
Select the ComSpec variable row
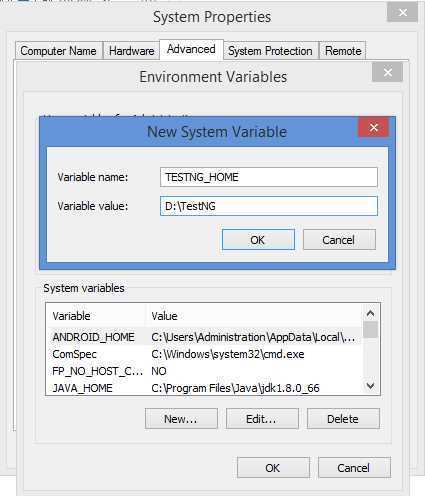203,354
